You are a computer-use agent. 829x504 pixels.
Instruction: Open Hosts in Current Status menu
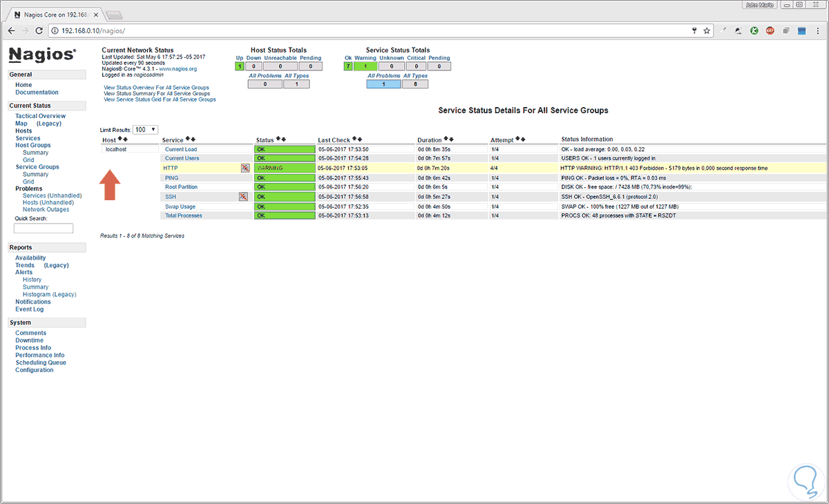pyautogui.click(x=23, y=130)
